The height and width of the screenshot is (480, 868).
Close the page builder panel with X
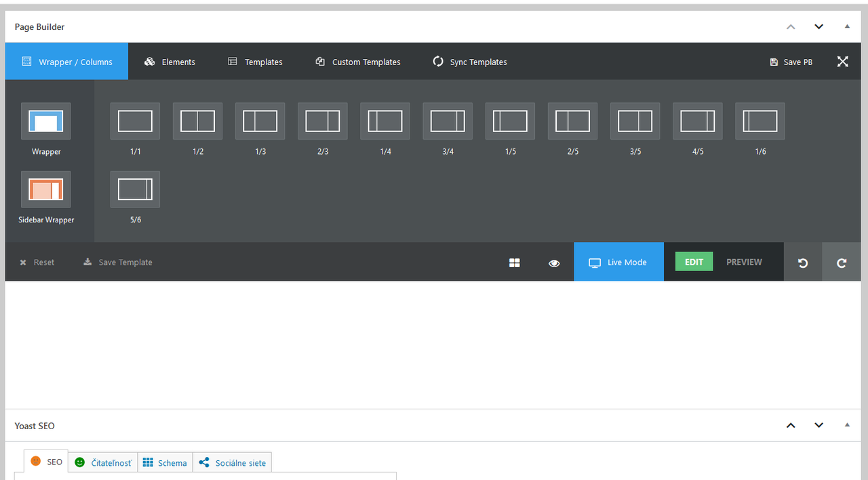point(842,62)
